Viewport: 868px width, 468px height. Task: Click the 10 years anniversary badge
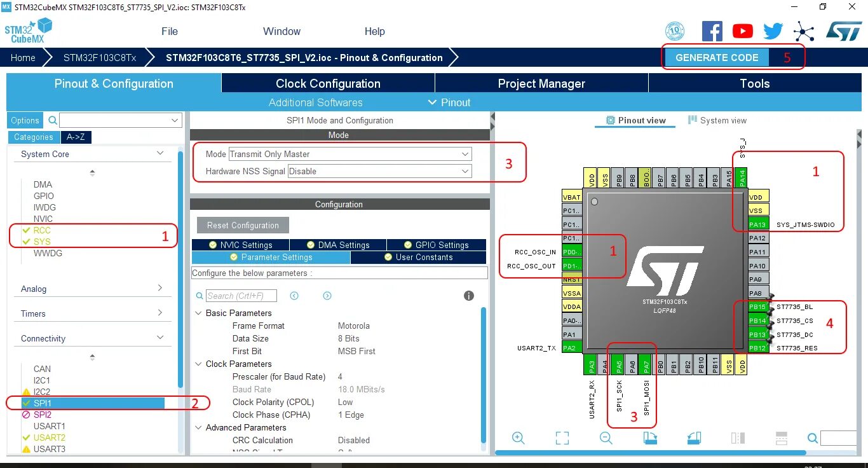(674, 31)
